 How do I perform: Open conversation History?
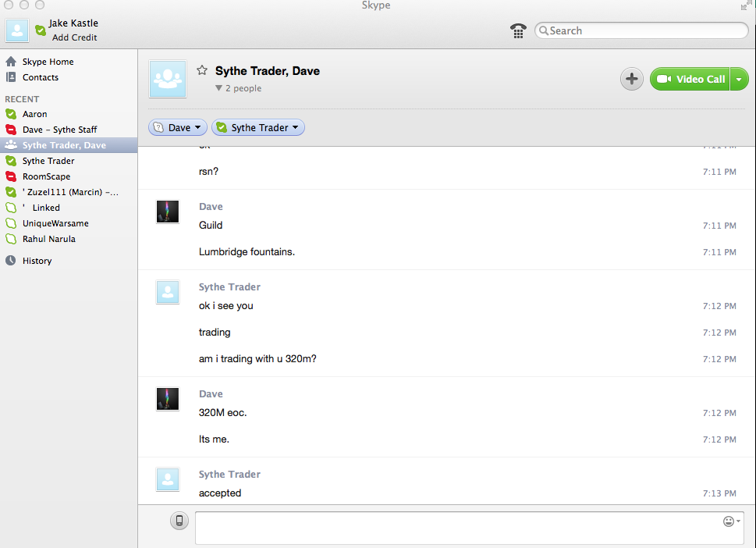(69, 261)
